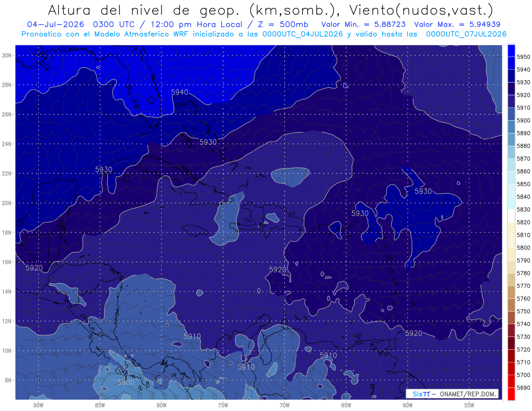Click the '22N' latitude axis label

click(7, 173)
